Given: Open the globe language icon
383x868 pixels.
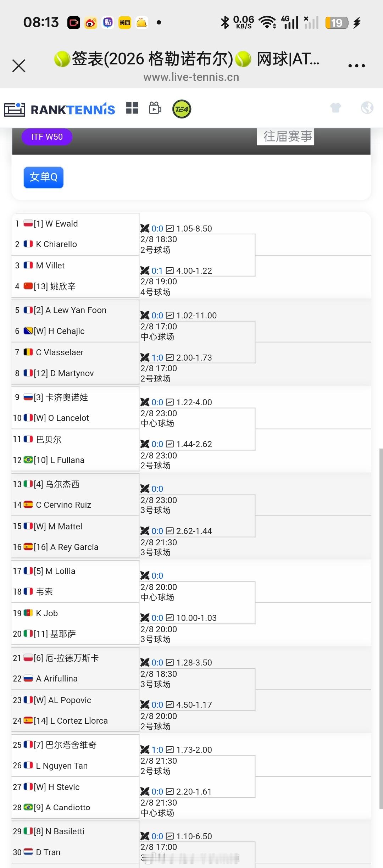Looking at the screenshot, I should 367,108.
